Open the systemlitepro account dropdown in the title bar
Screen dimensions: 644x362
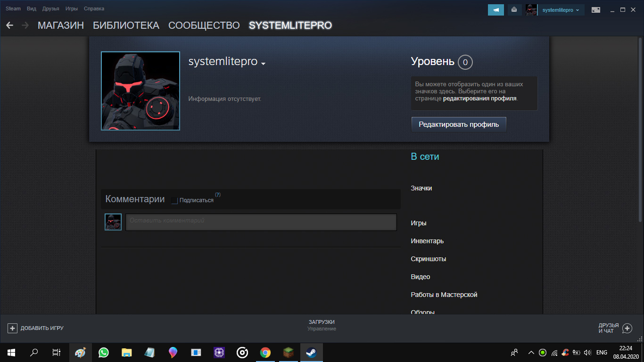(561, 10)
